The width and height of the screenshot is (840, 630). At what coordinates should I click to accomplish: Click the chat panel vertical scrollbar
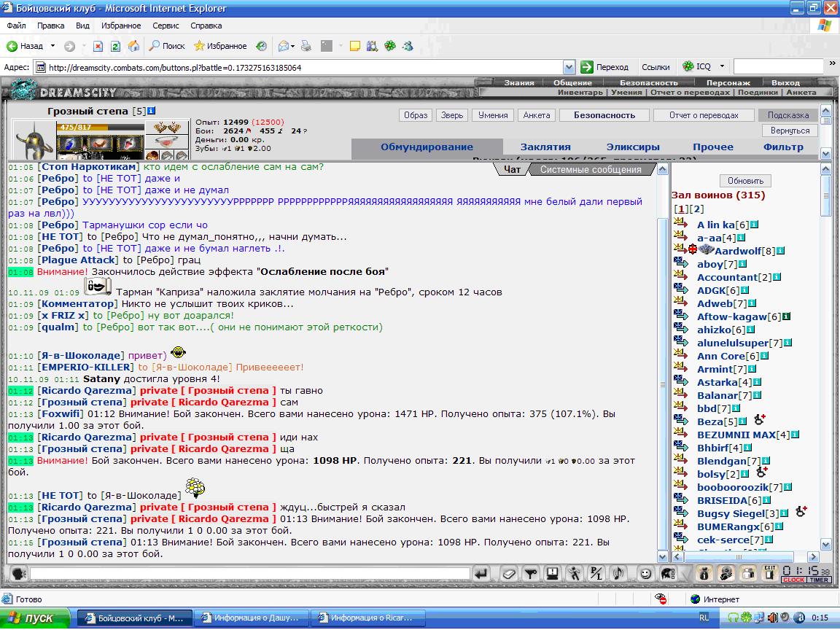(x=663, y=362)
